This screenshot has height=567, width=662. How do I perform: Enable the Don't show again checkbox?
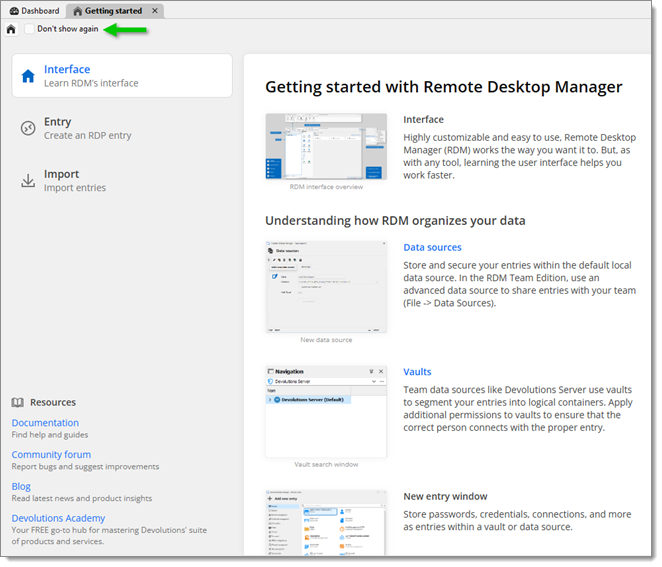coord(29,29)
